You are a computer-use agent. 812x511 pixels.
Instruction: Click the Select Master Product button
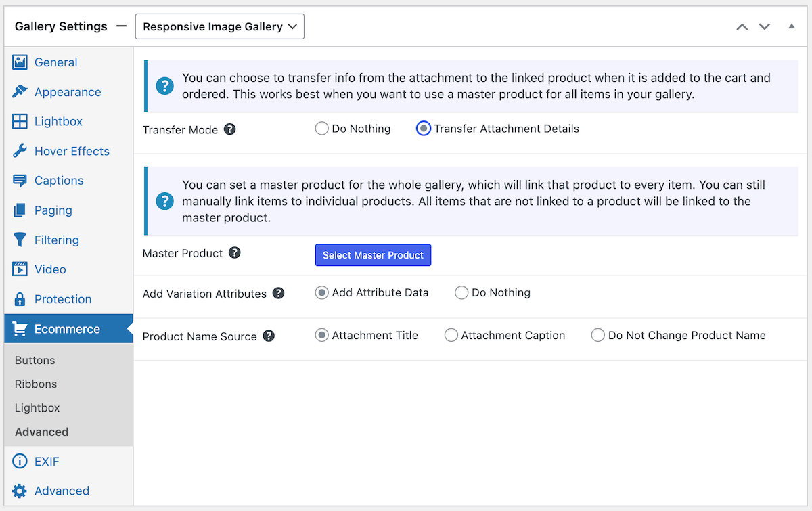coord(373,255)
